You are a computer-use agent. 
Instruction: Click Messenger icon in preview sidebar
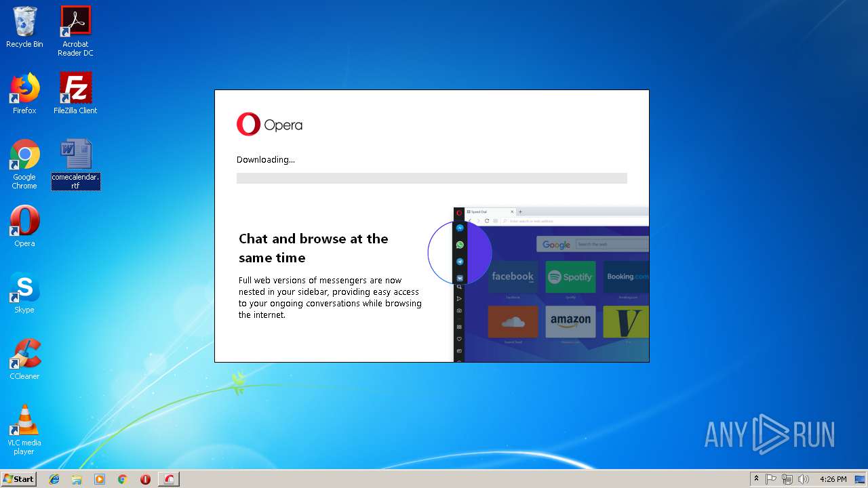pyautogui.click(x=460, y=228)
